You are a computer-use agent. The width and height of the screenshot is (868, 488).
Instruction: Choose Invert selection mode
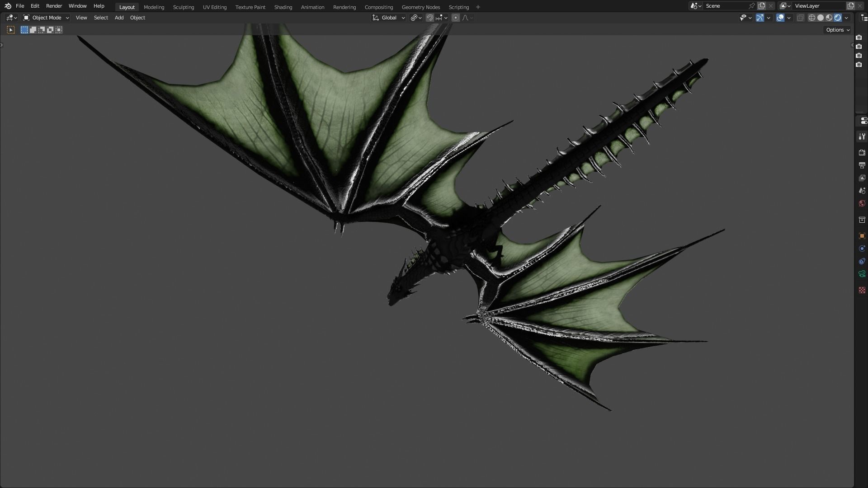coord(50,30)
